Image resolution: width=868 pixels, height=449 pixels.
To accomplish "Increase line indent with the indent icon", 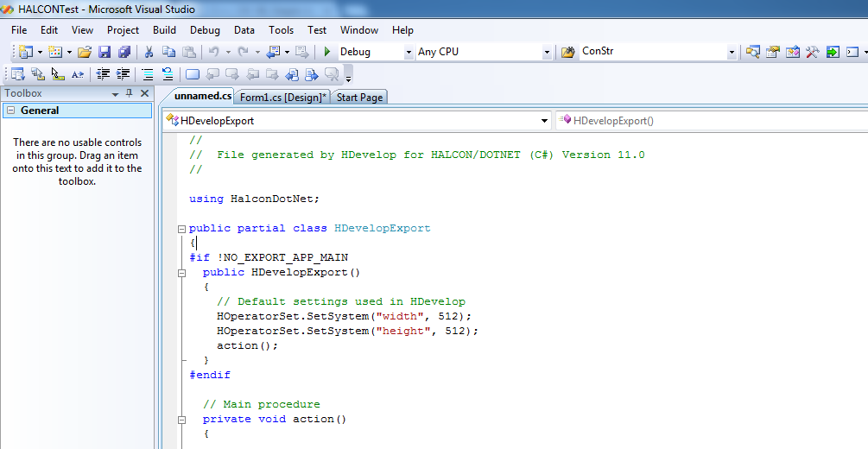I will (123, 74).
